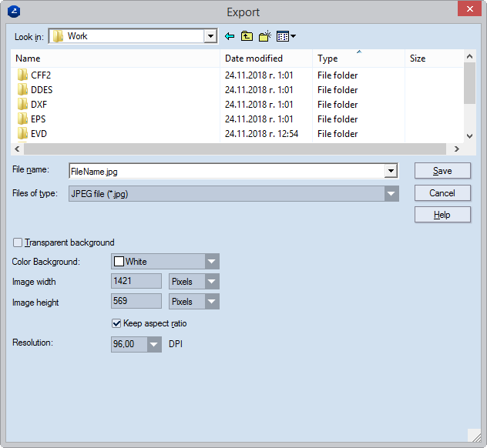Click the Cancel button
Screen dimensions: 487x448
point(442,193)
